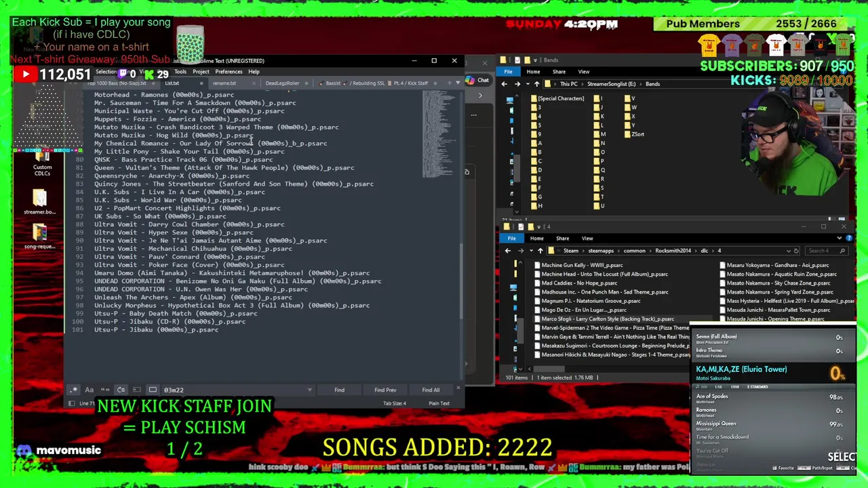The width and height of the screenshot is (868, 488).
Task: Open the Preferences menu in Sublime Text
Action: point(229,72)
